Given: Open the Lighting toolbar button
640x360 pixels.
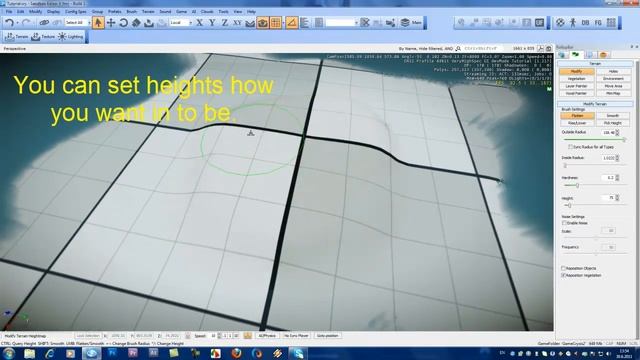Looking at the screenshot, I should 71,37.
